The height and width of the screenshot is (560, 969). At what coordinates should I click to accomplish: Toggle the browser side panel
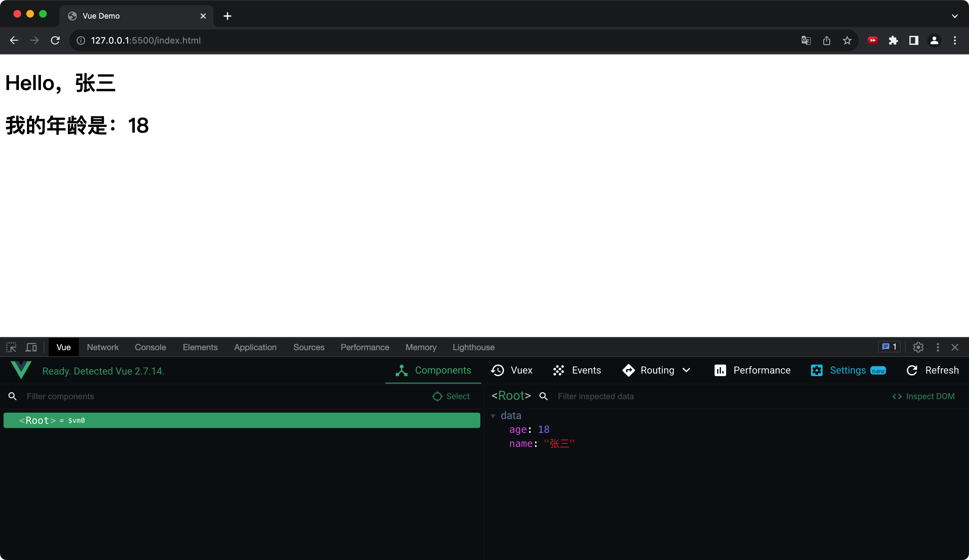pyautogui.click(x=914, y=40)
